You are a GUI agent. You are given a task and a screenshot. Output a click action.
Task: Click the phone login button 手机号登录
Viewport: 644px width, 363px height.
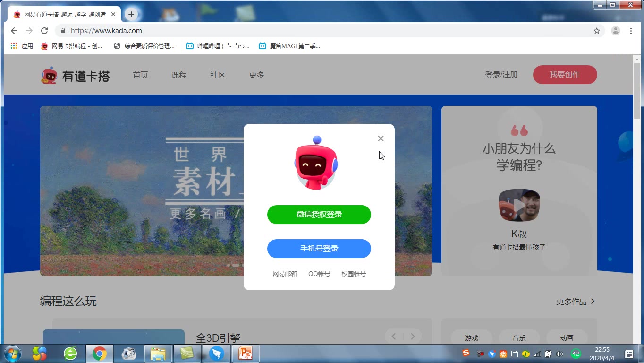319,249
